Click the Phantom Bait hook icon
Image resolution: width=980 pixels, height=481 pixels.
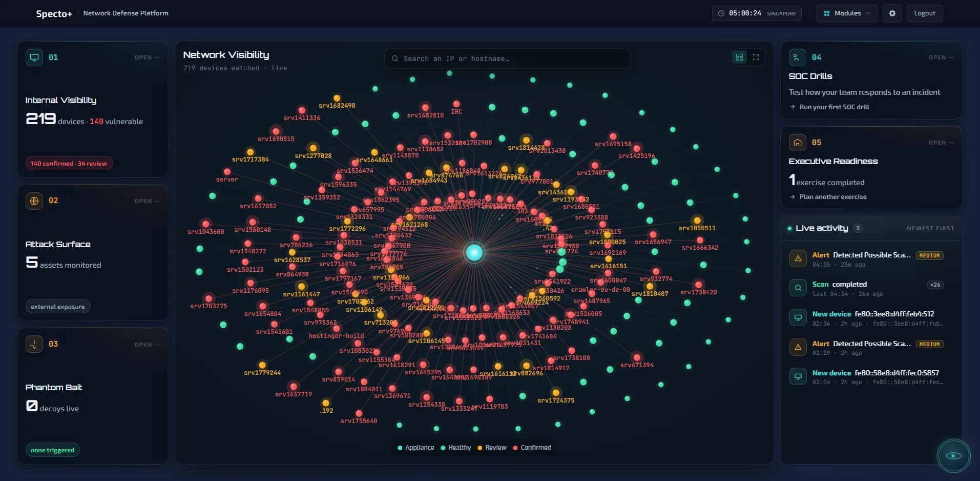[34, 344]
